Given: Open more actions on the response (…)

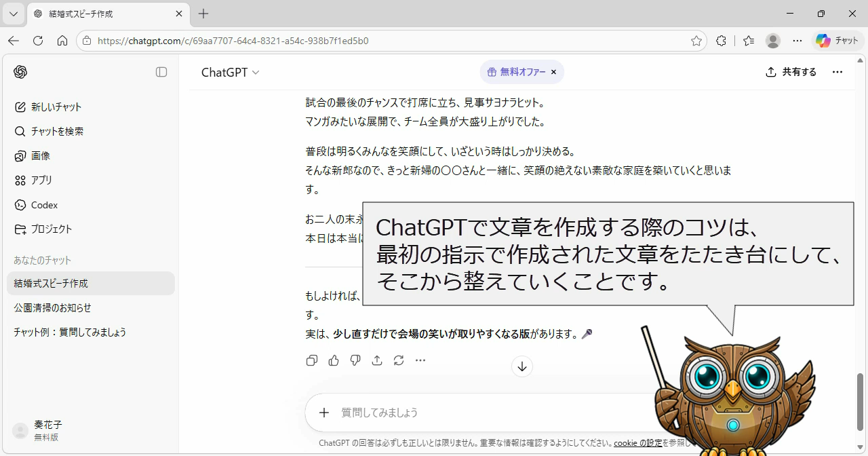Looking at the screenshot, I should (x=420, y=360).
